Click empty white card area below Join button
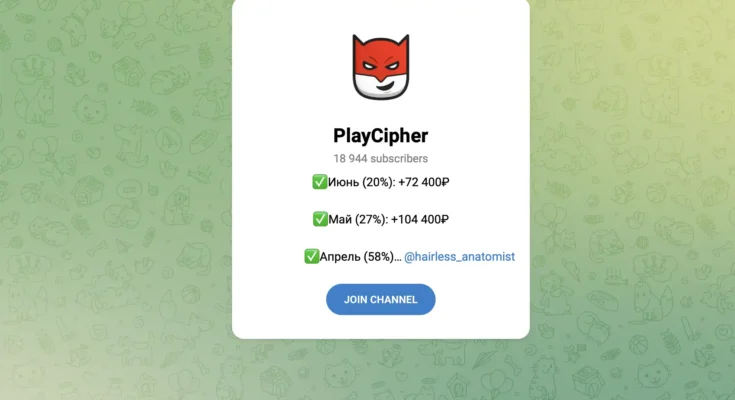 [x=381, y=327]
